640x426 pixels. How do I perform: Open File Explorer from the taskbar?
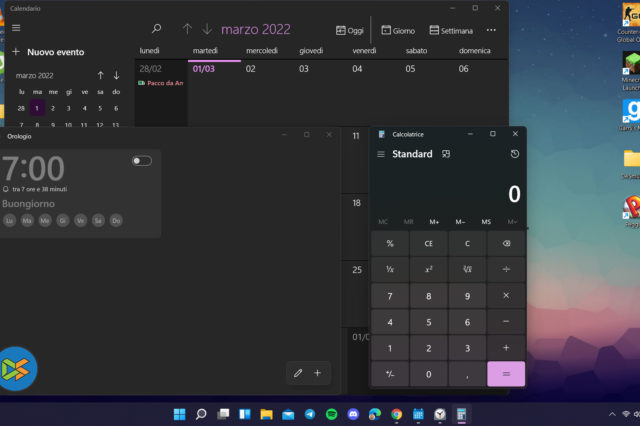pos(267,414)
